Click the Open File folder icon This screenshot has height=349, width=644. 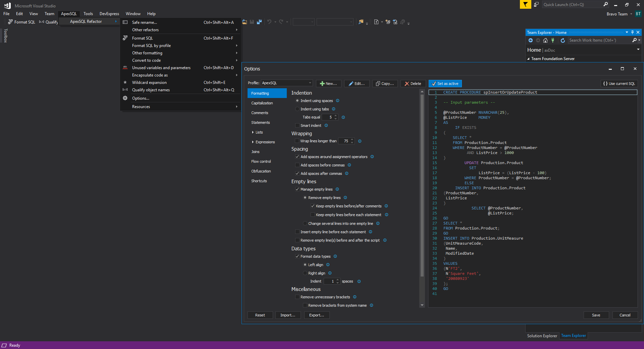point(245,22)
